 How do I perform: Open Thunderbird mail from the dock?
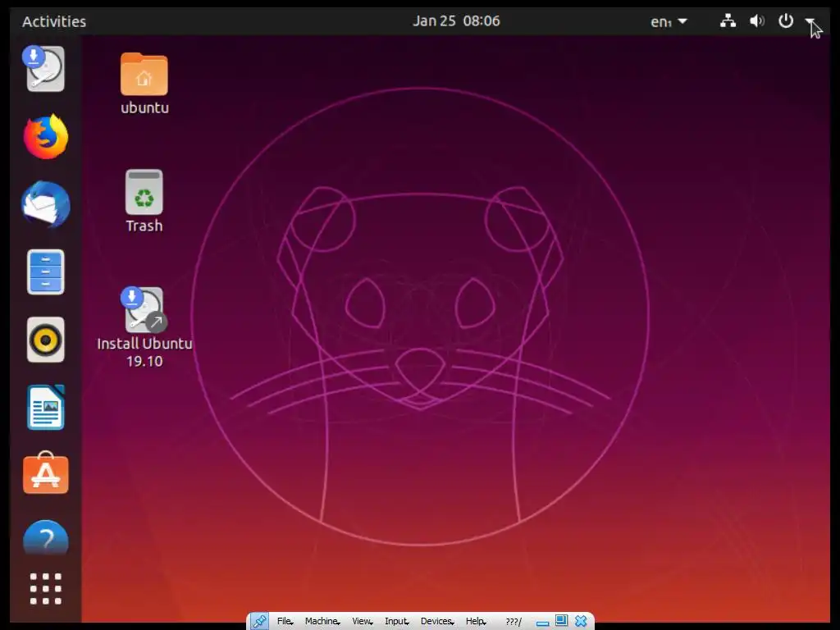46,204
